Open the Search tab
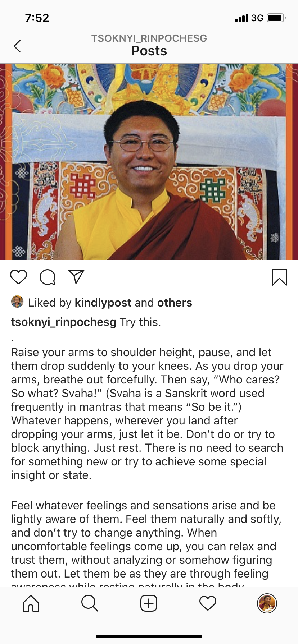Image resolution: width=298 pixels, height=644 pixels. tap(90, 603)
